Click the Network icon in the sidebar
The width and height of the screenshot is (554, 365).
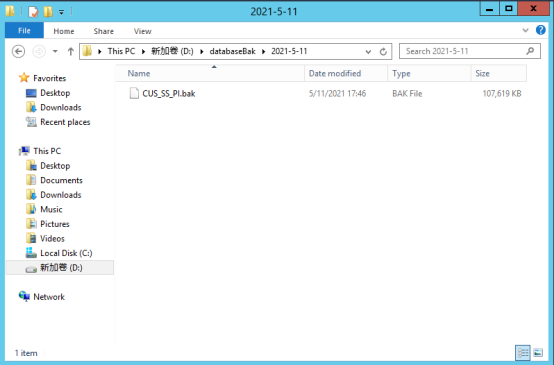pyautogui.click(x=24, y=296)
